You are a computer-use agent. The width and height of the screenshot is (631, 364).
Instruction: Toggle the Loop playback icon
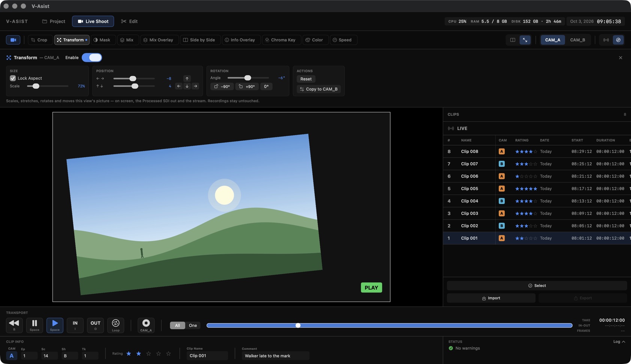116,325
